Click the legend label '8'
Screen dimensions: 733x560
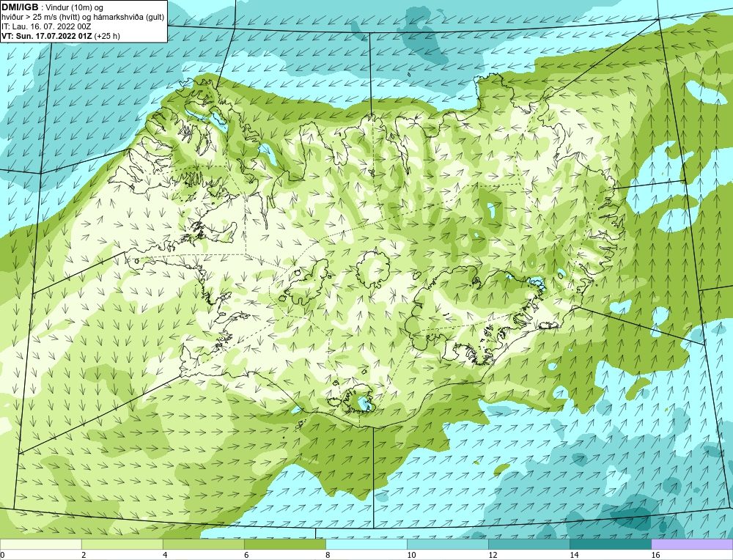click(x=328, y=555)
